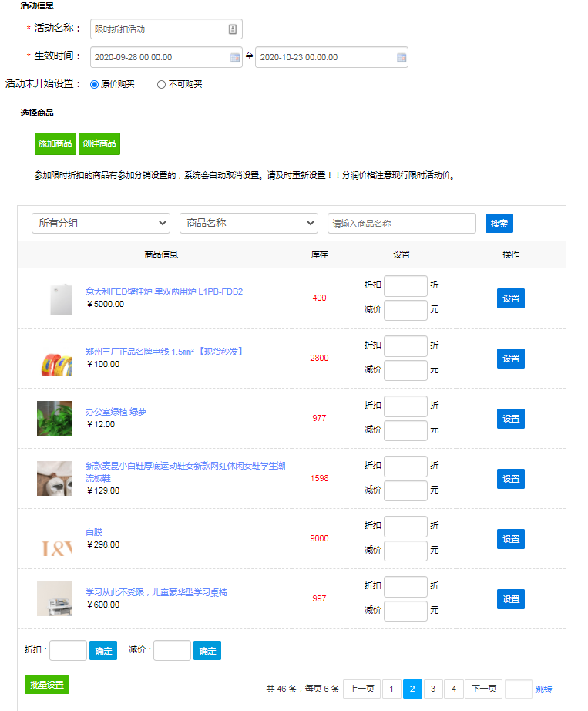Click 设置 button for 学习桌椅 row
Screen dimensions: 588x711
click(510, 599)
